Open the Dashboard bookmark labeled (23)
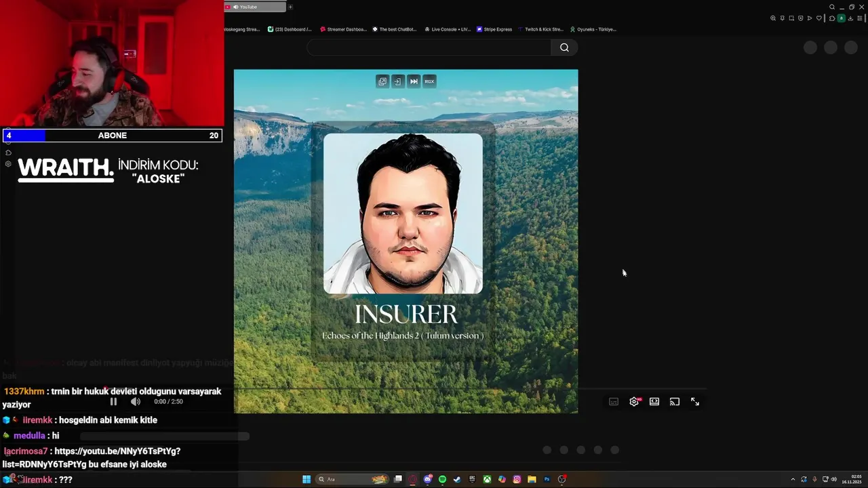Image resolution: width=868 pixels, height=488 pixels. (x=290, y=29)
